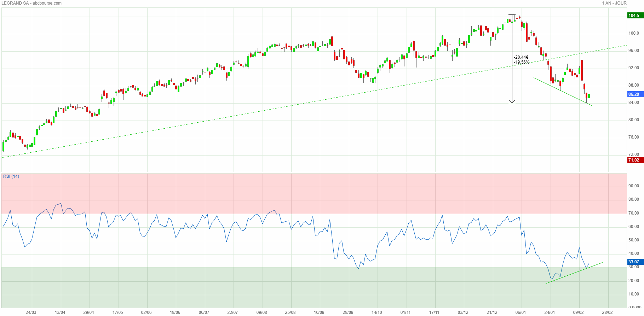Click the blue 86.20 current price tag
Image resolution: width=644 pixels, height=316 pixels.
(635, 94)
